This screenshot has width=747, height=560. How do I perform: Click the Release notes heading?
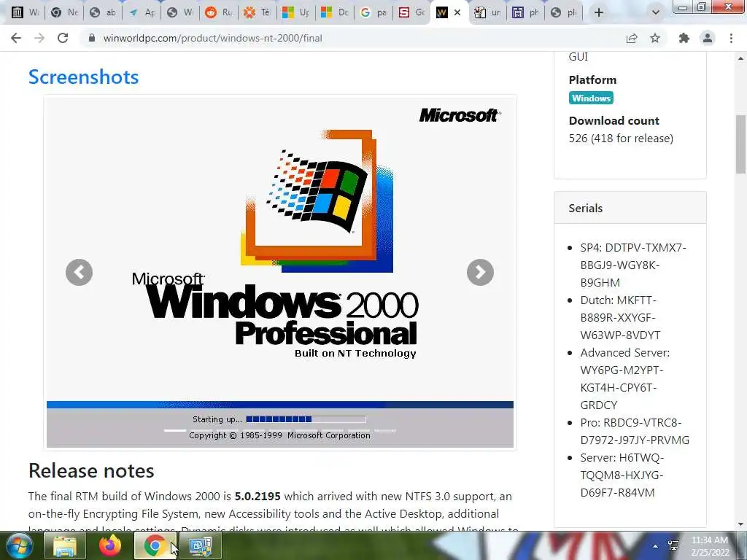click(x=91, y=470)
